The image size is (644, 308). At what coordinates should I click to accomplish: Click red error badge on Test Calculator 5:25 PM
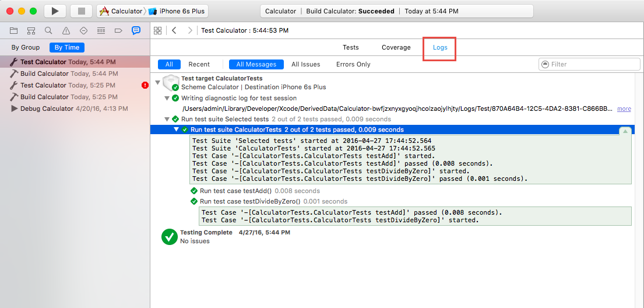pos(145,85)
